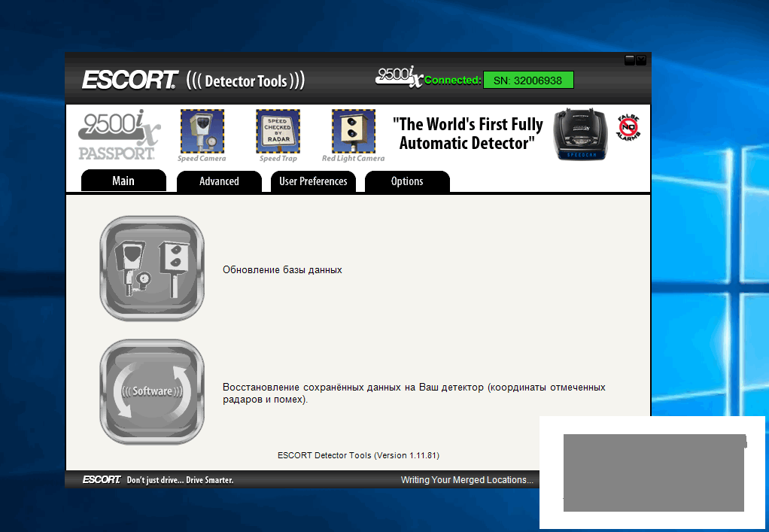Screen dimensions: 769x532
Task: Click the Восстановление сохранённых данных description
Action: pyautogui.click(x=414, y=394)
